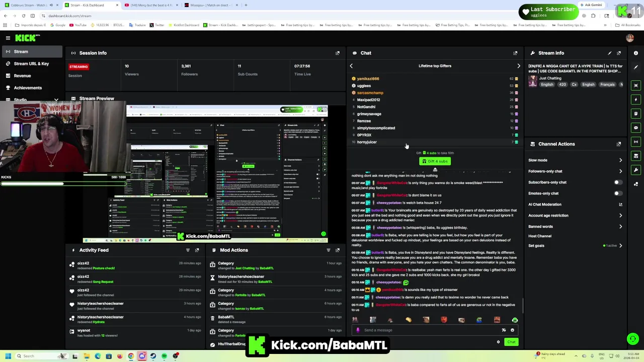Toggle the chat bubble widget icon in sidebar
644x362 pixels.
point(636,128)
